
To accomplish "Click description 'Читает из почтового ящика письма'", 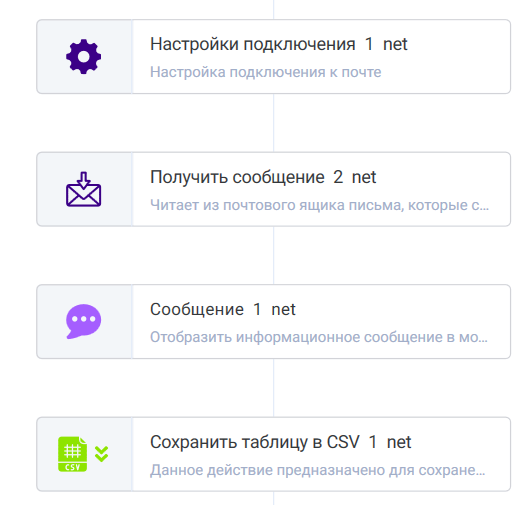I will coord(277,205).
